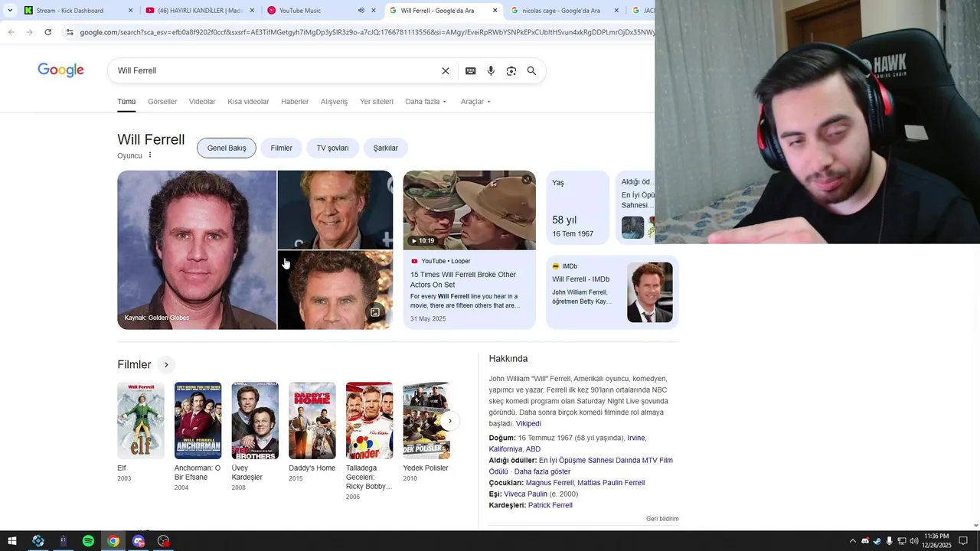Viewport: 980px width, 551px height.
Task: Open OBS Studio from the taskbar
Action: tap(163, 541)
